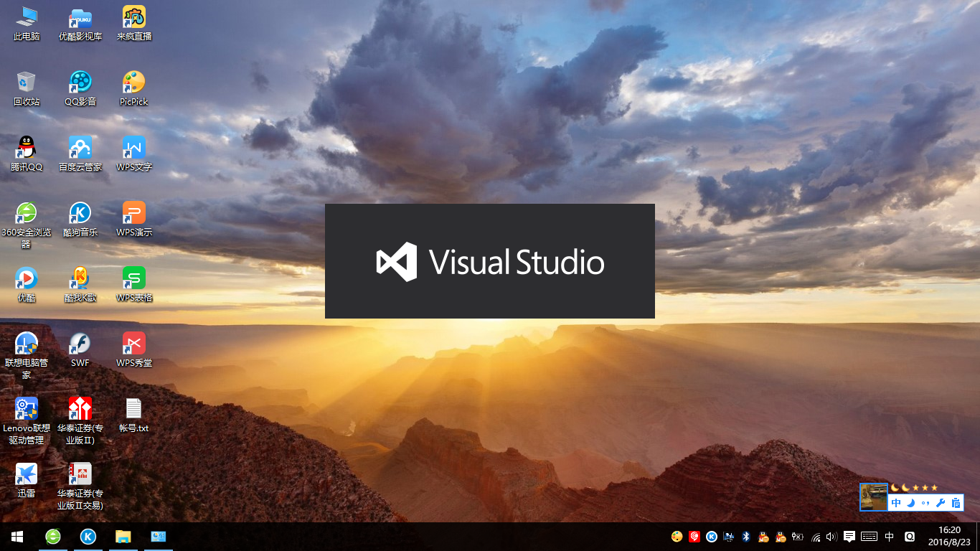Open Lenovo联想驱动管理 desktop shortcut
The width and height of the screenshot is (980, 551).
(x=27, y=420)
